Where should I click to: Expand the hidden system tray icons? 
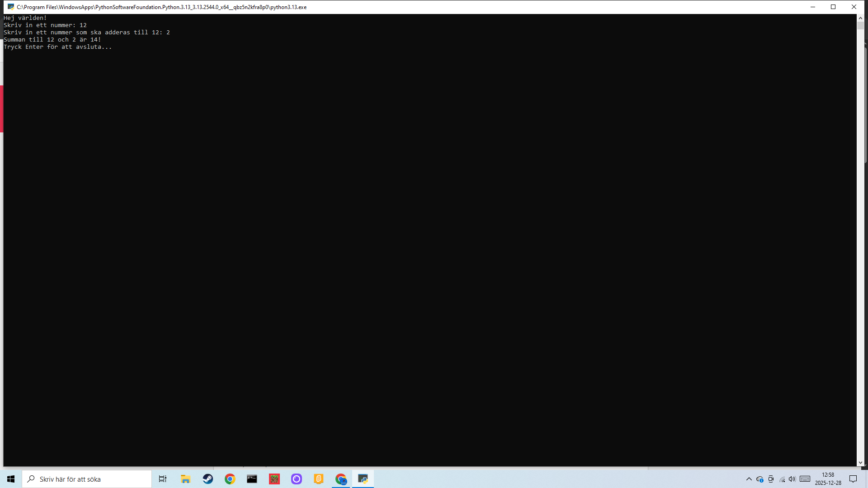click(749, 479)
